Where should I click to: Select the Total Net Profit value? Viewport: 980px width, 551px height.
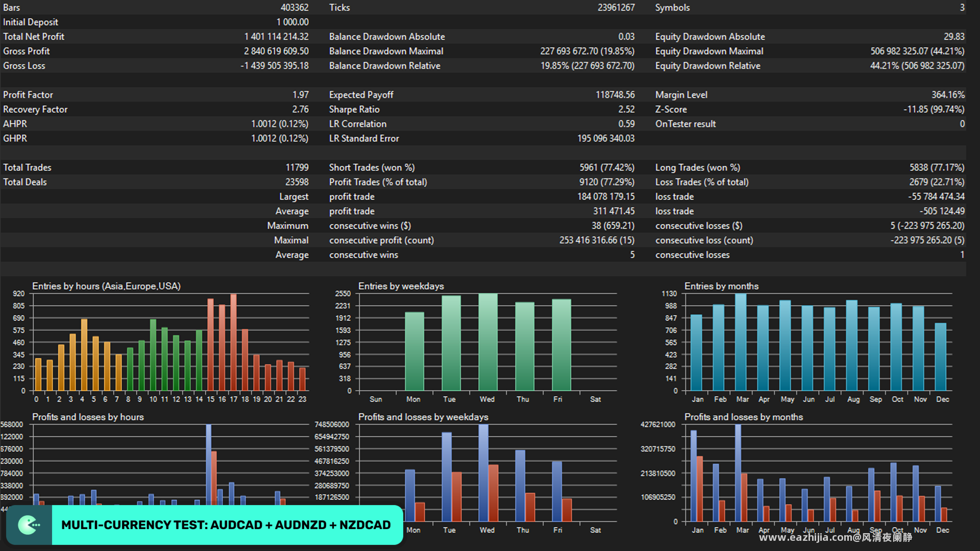(276, 37)
